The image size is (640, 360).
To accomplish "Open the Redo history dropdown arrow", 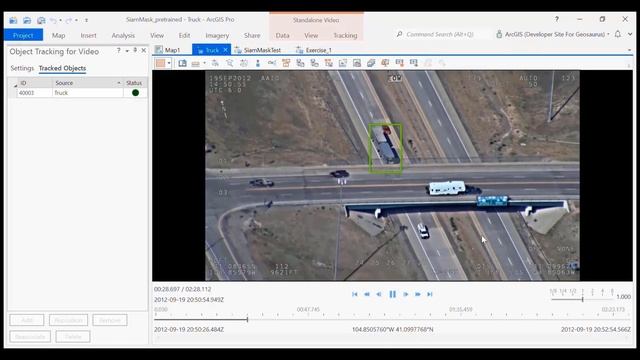I will (x=76, y=20).
